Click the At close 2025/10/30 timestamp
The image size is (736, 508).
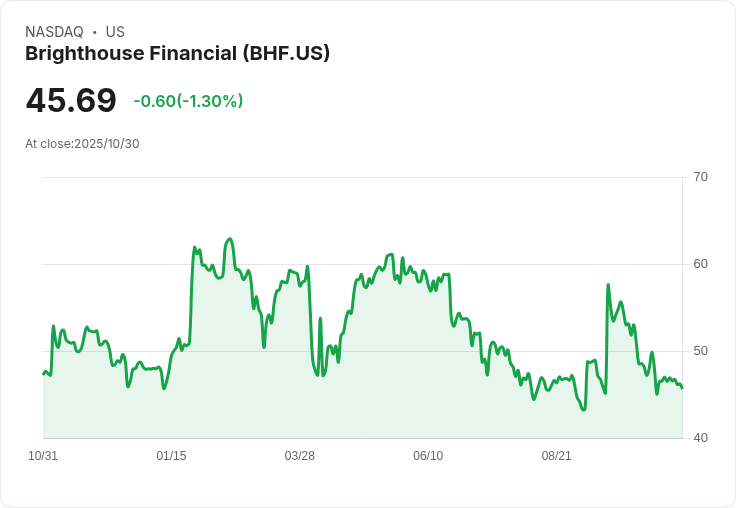(82, 143)
